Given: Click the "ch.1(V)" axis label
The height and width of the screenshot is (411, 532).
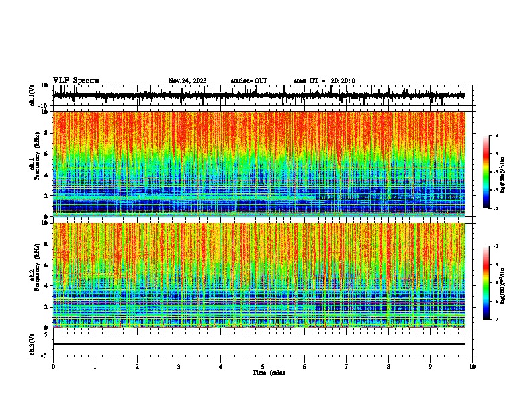Looking at the screenshot, I should [x=32, y=95].
